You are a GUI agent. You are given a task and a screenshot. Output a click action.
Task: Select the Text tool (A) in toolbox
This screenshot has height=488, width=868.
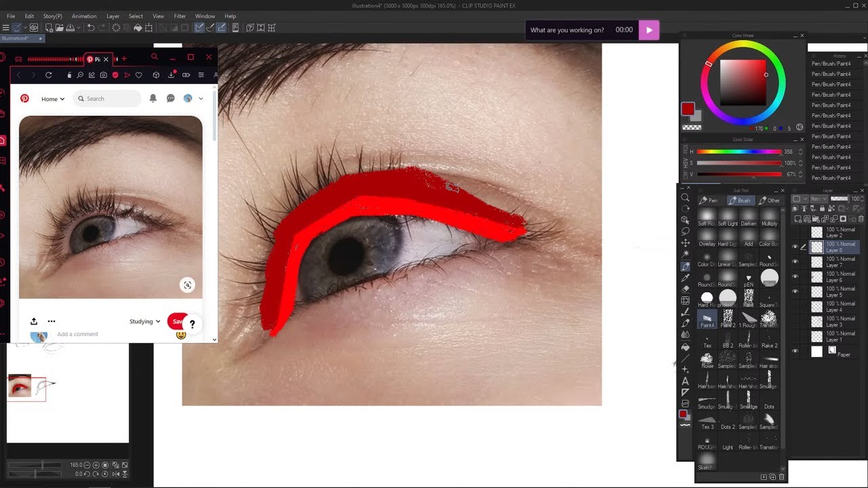tap(685, 381)
